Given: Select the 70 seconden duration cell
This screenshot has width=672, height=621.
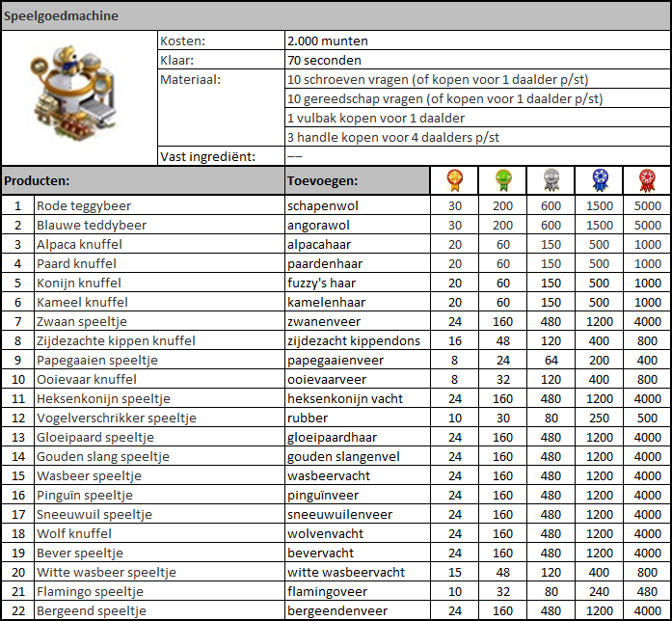Looking at the screenshot, I should click(x=327, y=60).
